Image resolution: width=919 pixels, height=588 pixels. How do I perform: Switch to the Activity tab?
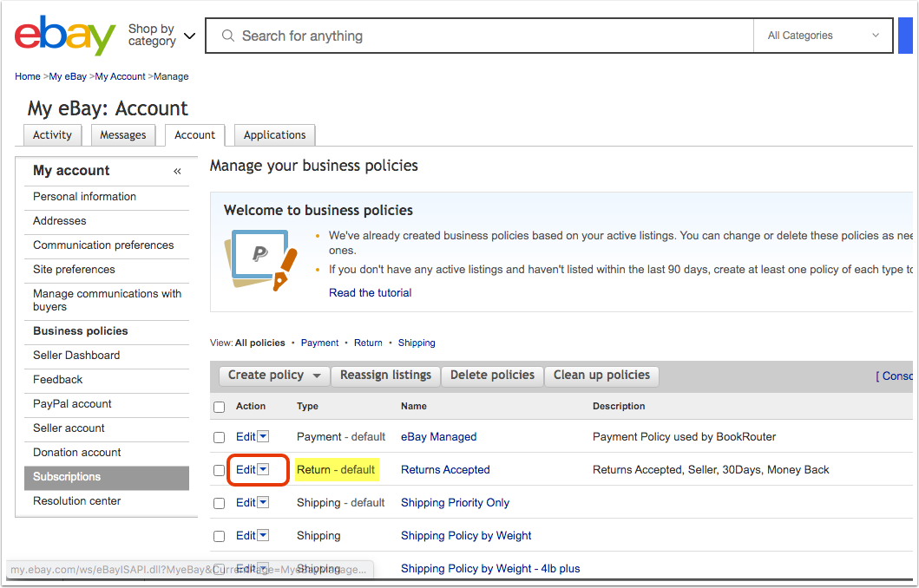point(52,135)
